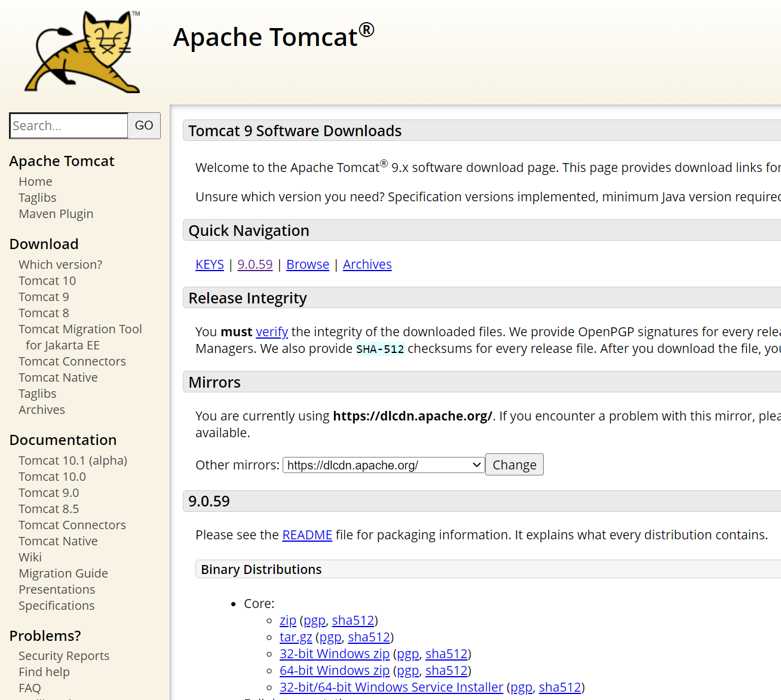
Task: Open pgp signature for tar.gz
Action: [330, 637]
